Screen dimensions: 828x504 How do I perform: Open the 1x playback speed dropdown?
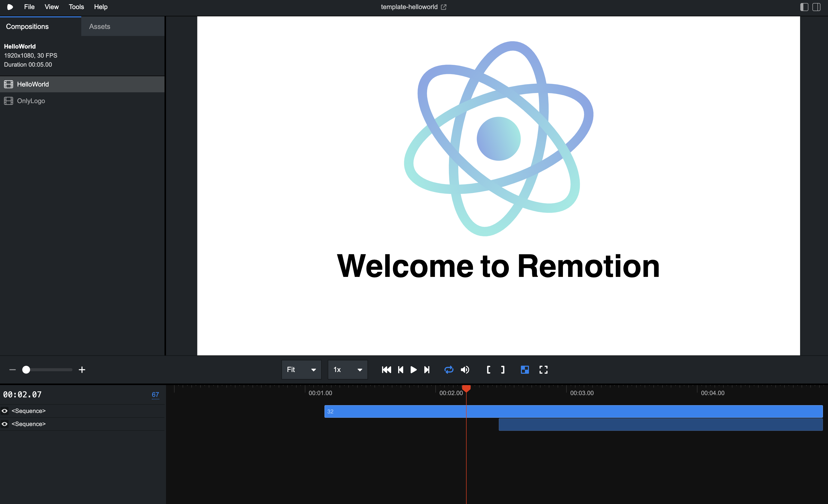[x=347, y=370]
